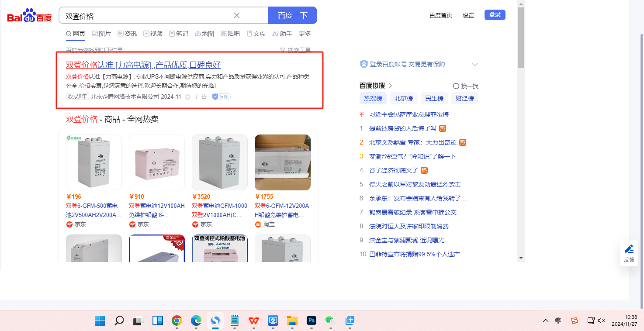Image resolution: width=644 pixels, height=331 pixels.
Task: Switch to the 图片 tab
Action: click(x=101, y=34)
